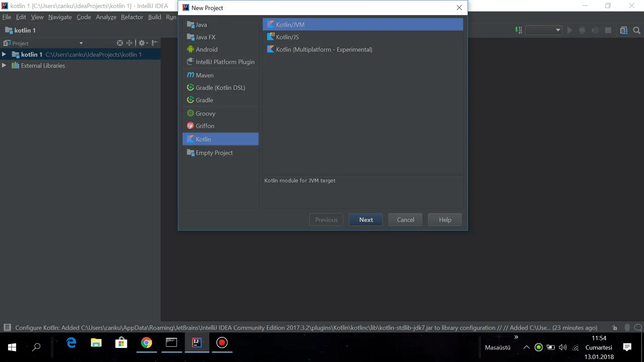Viewport: 644px width, 362px height.
Task: Open the Navigate menu
Action: pyautogui.click(x=60, y=17)
